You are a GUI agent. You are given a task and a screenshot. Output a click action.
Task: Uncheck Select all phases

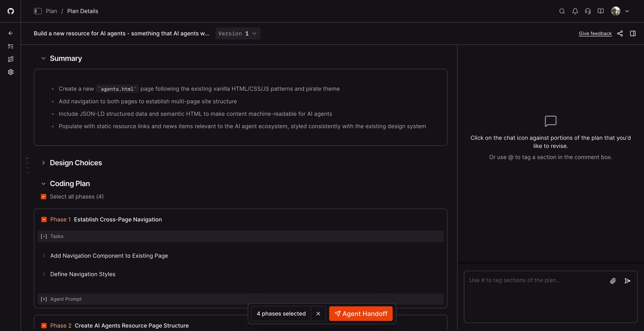43,196
